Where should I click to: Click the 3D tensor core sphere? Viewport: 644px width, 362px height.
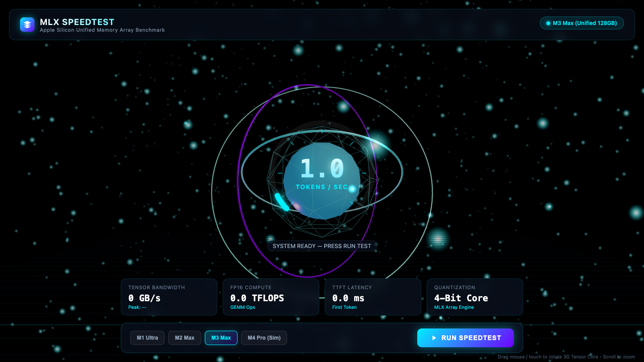322,181
